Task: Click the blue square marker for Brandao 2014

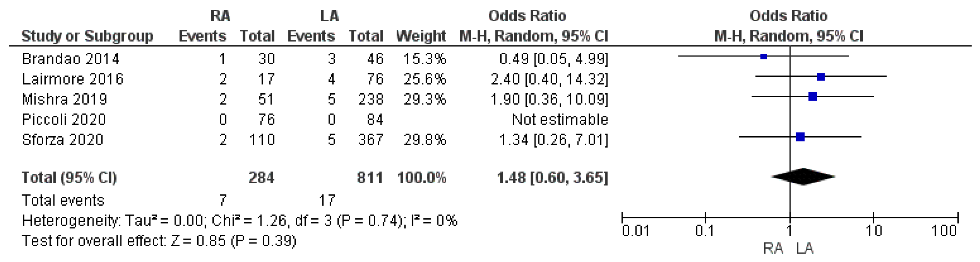Action: pos(763,57)
